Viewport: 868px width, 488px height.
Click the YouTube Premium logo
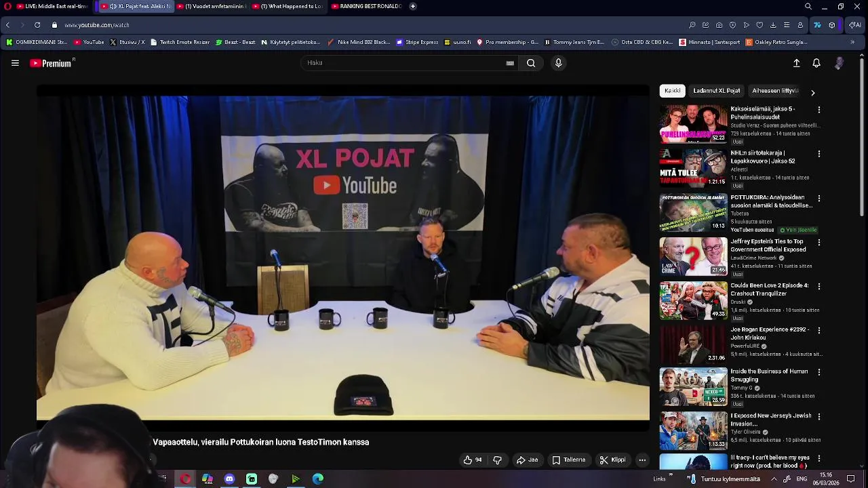(x=52, y=63)
